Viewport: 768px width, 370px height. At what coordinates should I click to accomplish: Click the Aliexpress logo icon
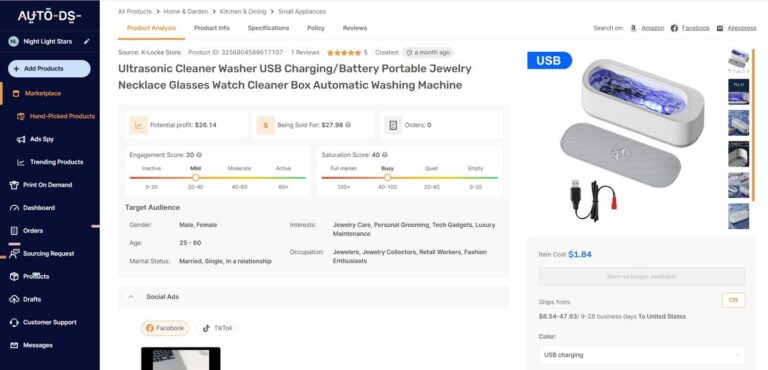720,28
